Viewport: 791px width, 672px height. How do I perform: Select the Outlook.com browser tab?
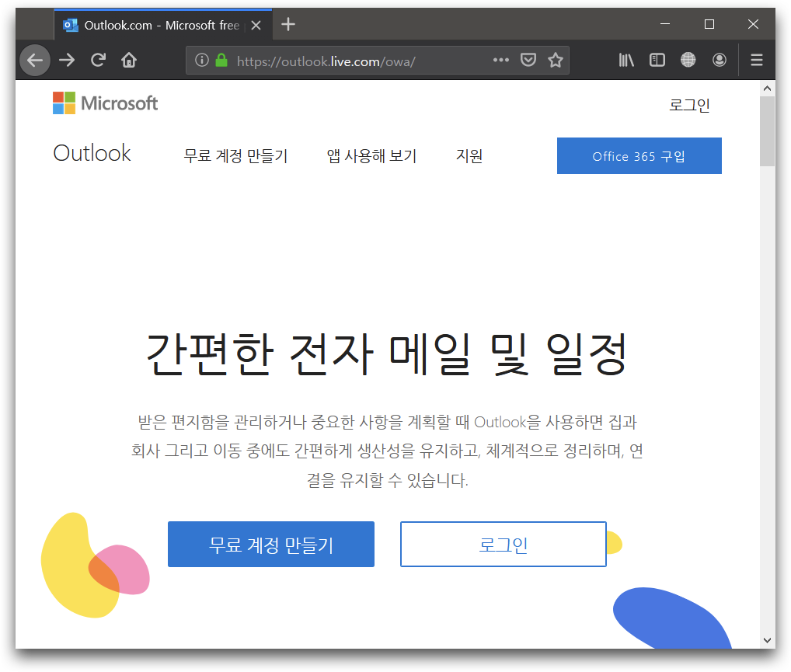coord(162,25)
